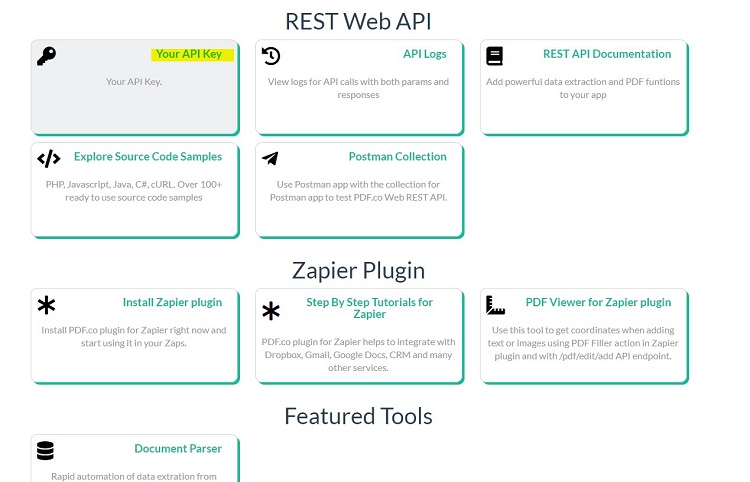Click the ruler icon for PDF Viewer

click(495, 305)
